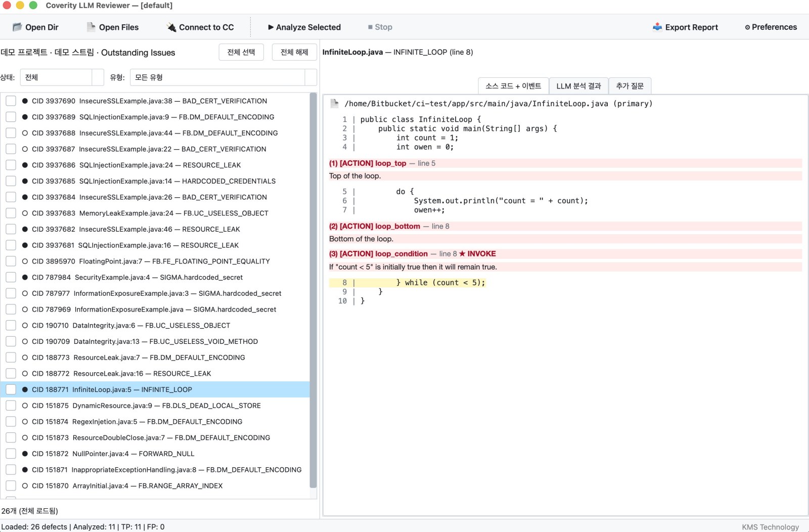Click the Export Report icon

[x=657, y=27]
